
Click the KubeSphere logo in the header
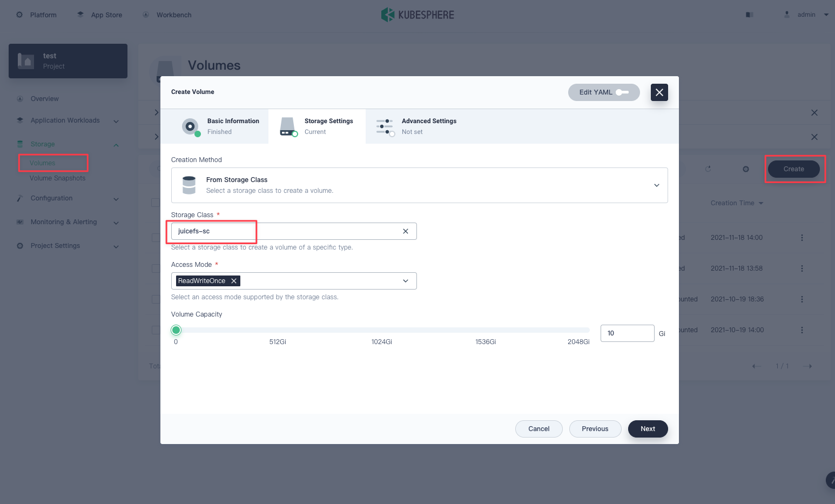(417, 15)
